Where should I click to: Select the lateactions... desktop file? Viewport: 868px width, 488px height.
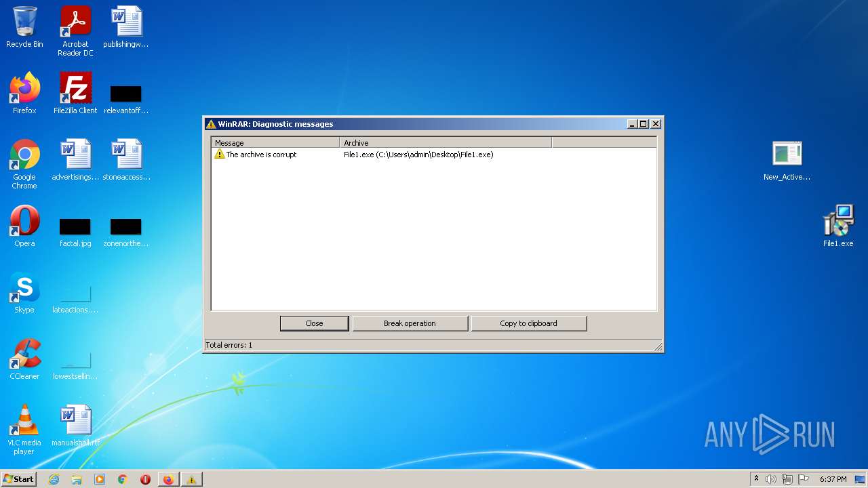(x=75, y=299)
